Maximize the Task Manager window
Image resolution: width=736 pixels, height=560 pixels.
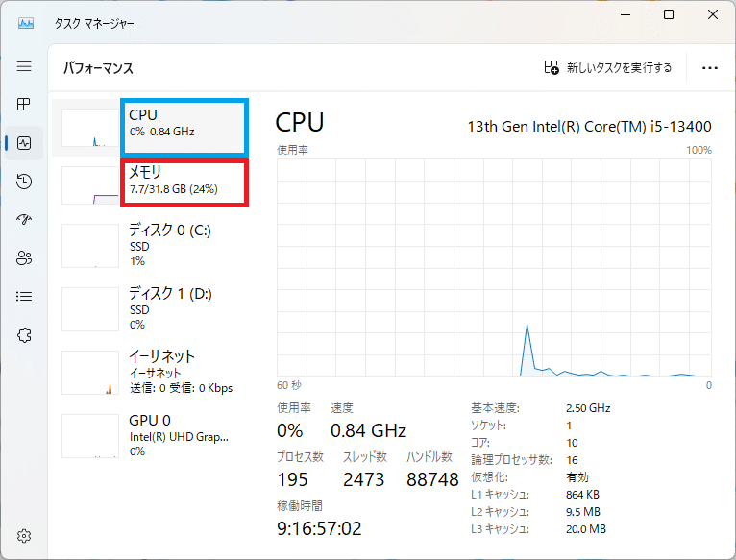coord(669,14)
